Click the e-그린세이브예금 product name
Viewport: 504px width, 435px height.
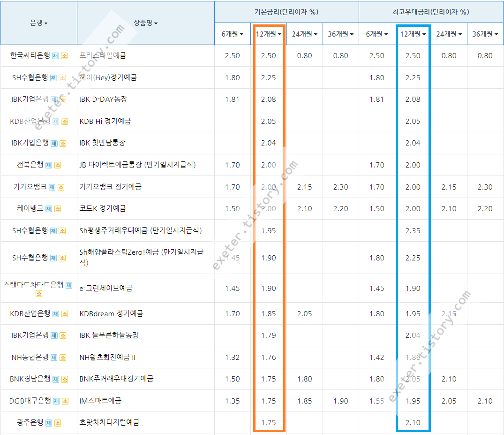(x=106, y=288)
